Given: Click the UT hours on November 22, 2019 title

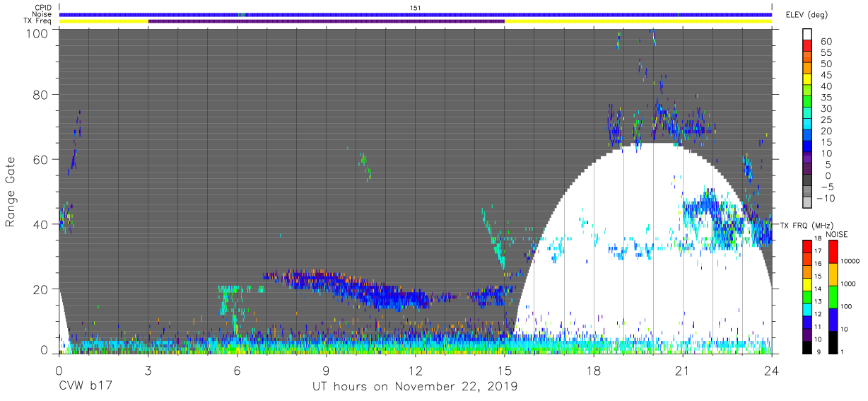Looking at the screenshot, I should (415, 387).
